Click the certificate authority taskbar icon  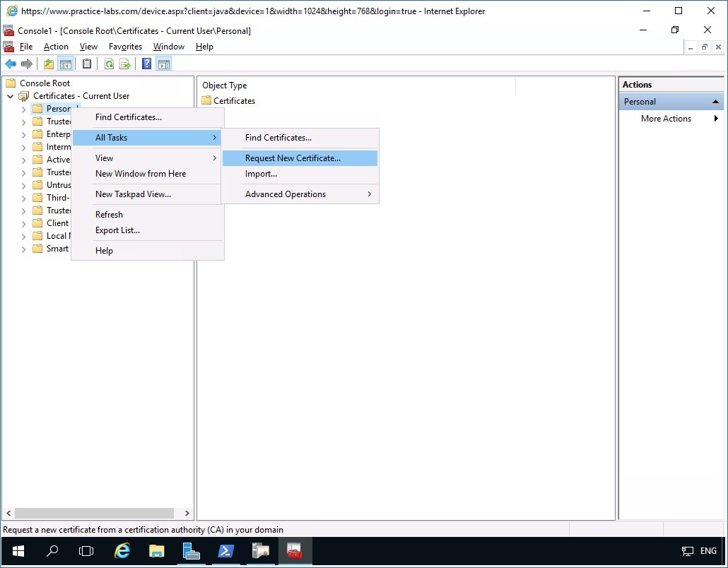click(x=261, y=551)
